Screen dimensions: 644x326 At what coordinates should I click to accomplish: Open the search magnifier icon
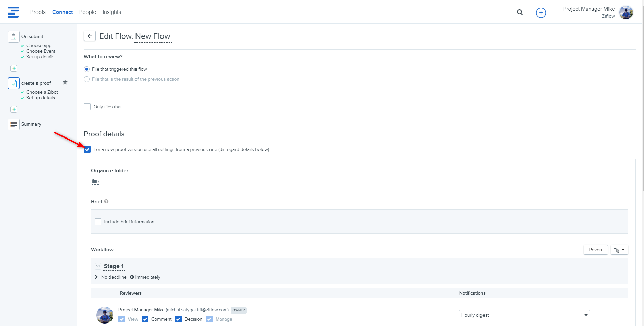tap(520, 12)
